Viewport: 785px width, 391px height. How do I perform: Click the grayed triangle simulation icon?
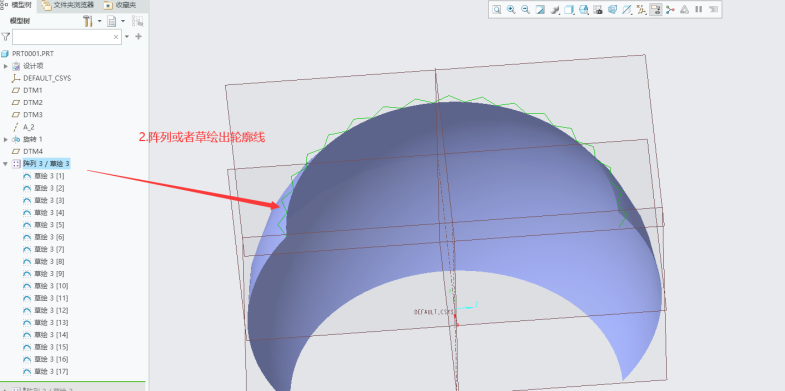click(x=684, y=10)
